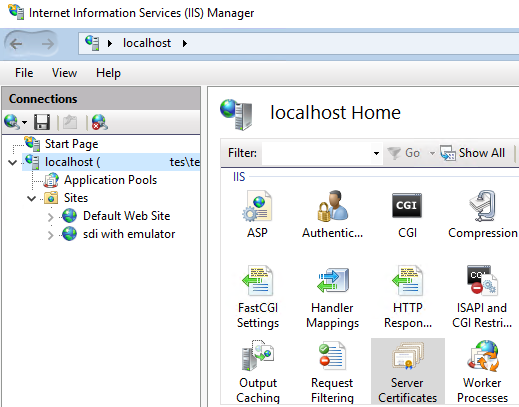The image size is (519, 407).
Task: Click the Up folder toolbar icon
Action: click(70, 122)
